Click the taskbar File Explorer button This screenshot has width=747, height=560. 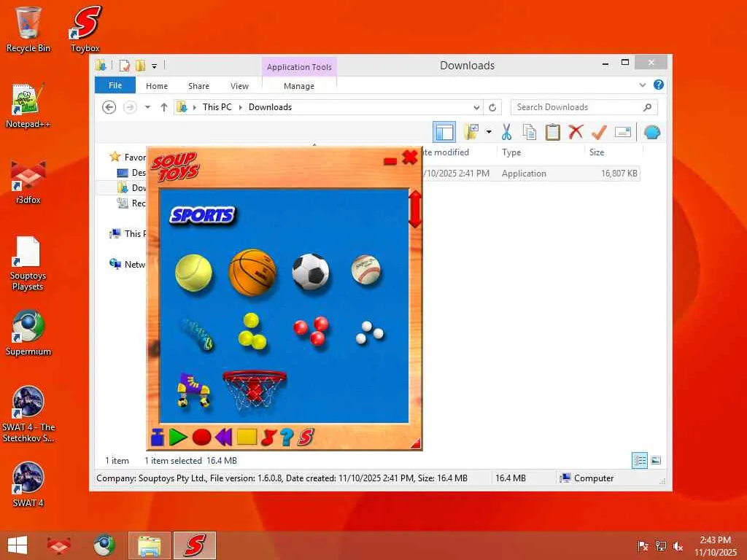(149, 545)
